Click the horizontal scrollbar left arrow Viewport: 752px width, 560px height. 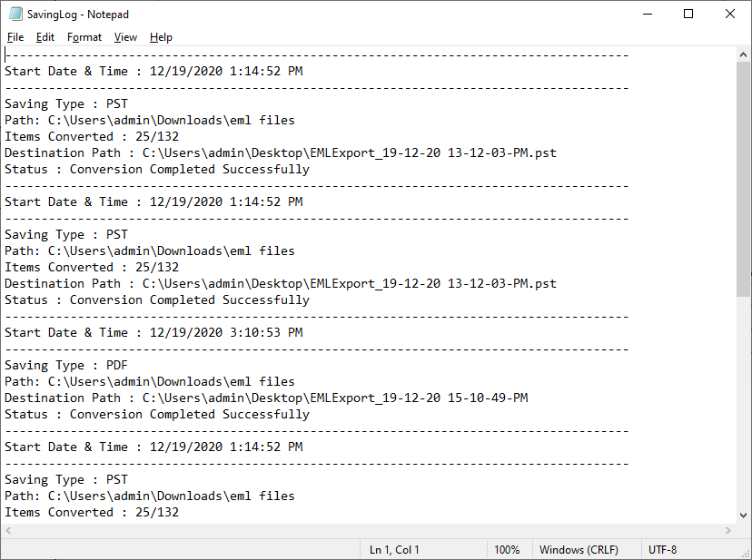click(8, 530)
